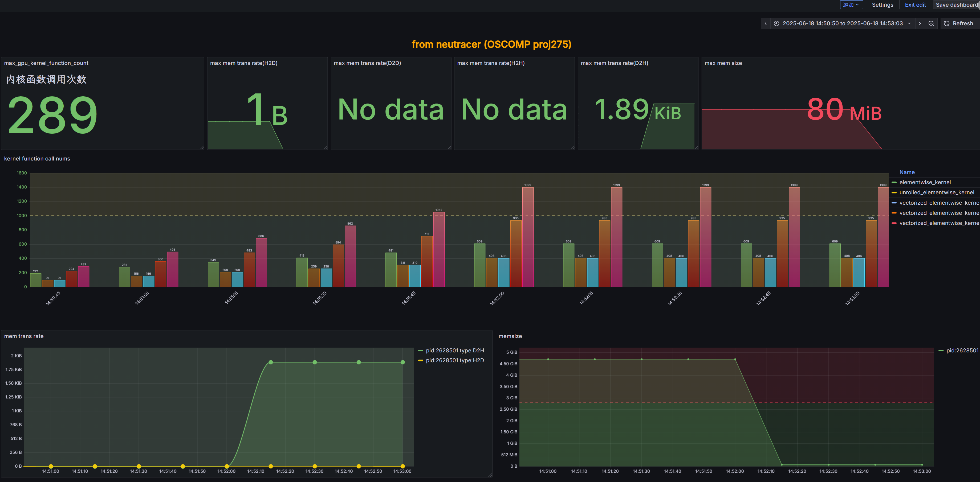Click resize handle of mem trans rate panel
Viewport: 980px width, 482px height.
(x=490, y=475)
